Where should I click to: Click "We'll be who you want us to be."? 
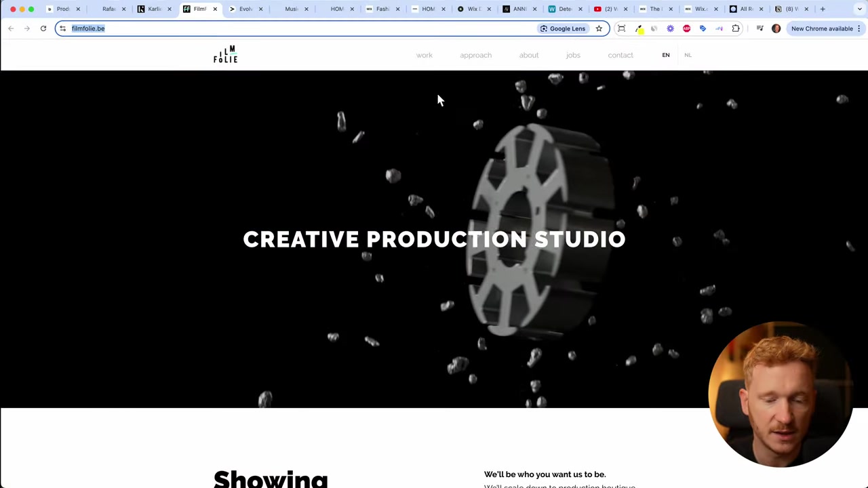(545, 474)
